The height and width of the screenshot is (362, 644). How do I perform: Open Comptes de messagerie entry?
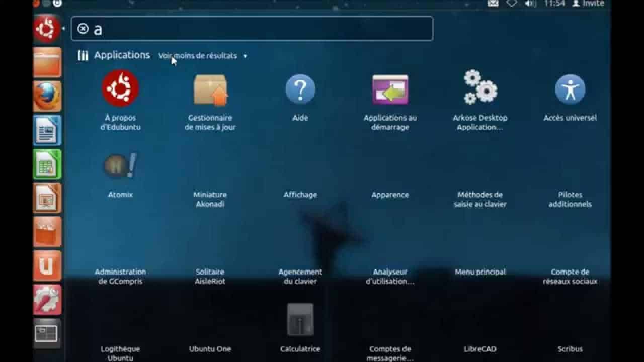(390, 353)
